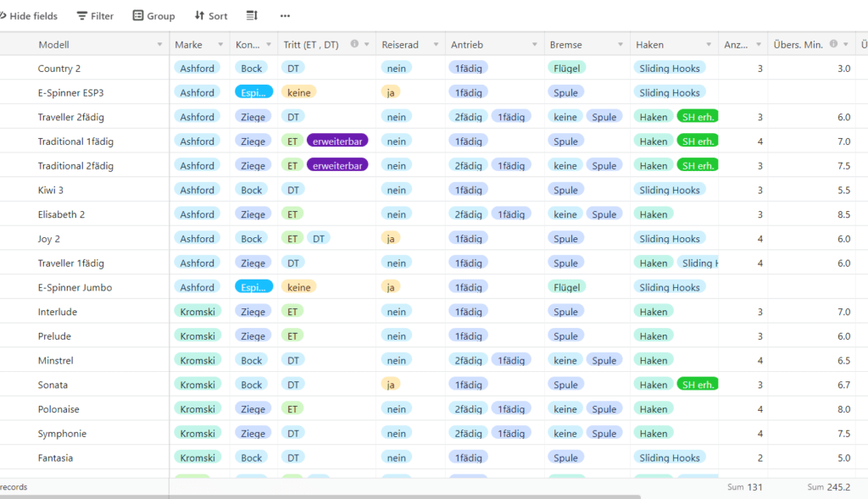Viewport: 868px width, 499px height.
Task: Open the Group tool
Action: (x=153, y=16)
